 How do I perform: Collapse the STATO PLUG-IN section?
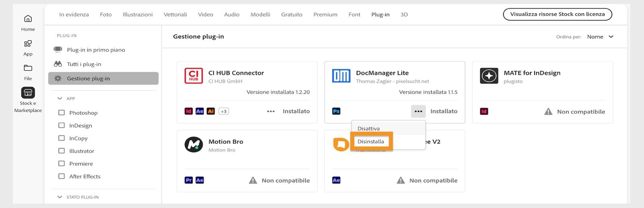[60, 197]
